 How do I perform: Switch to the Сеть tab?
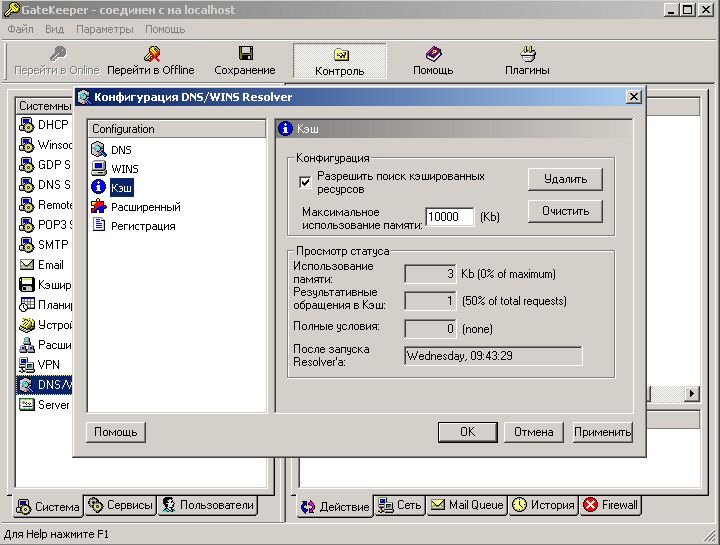399,505
